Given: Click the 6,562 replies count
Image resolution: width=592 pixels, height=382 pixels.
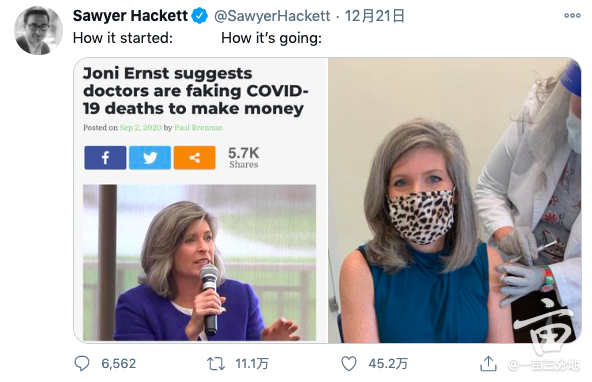Looking at the screenshot, I should pyautogui.click(x=119, y=364).
